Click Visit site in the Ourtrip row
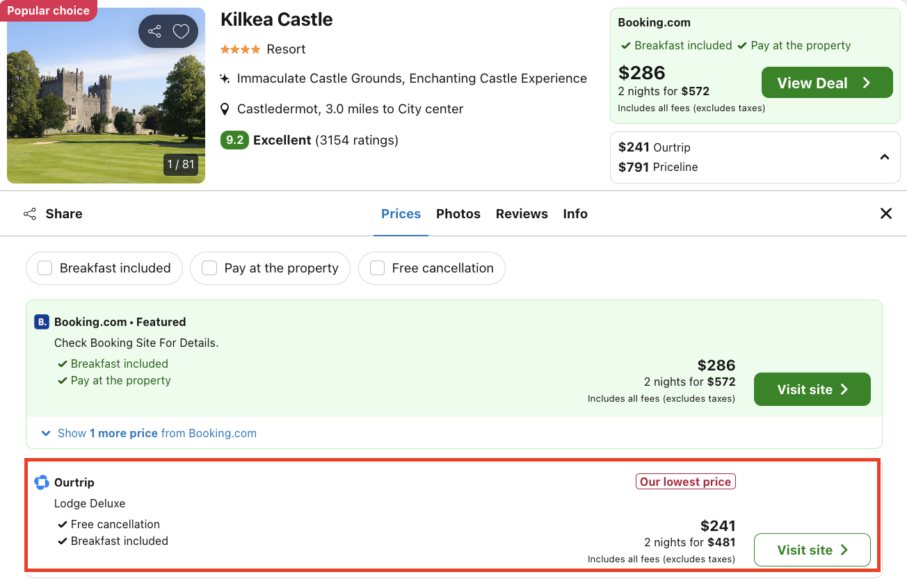 [x=812, y=550]
